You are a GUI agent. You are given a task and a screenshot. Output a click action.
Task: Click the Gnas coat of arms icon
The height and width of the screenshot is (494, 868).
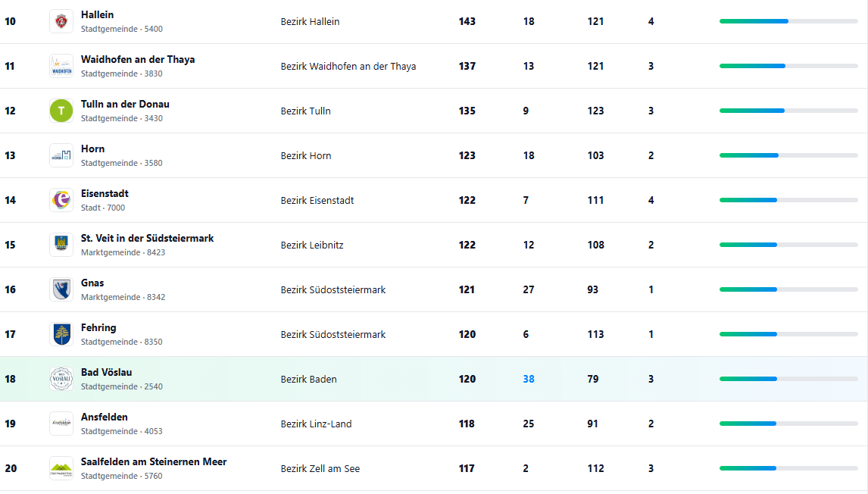(x=61, y=289)
